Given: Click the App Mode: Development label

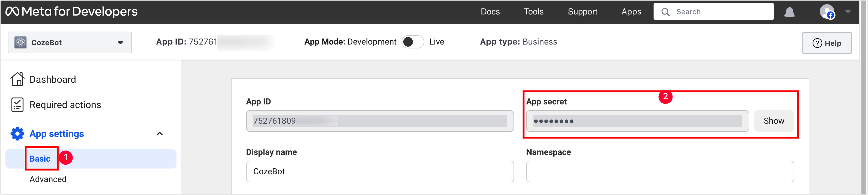Looking at the screenshot, I should [x=350, y=42].
